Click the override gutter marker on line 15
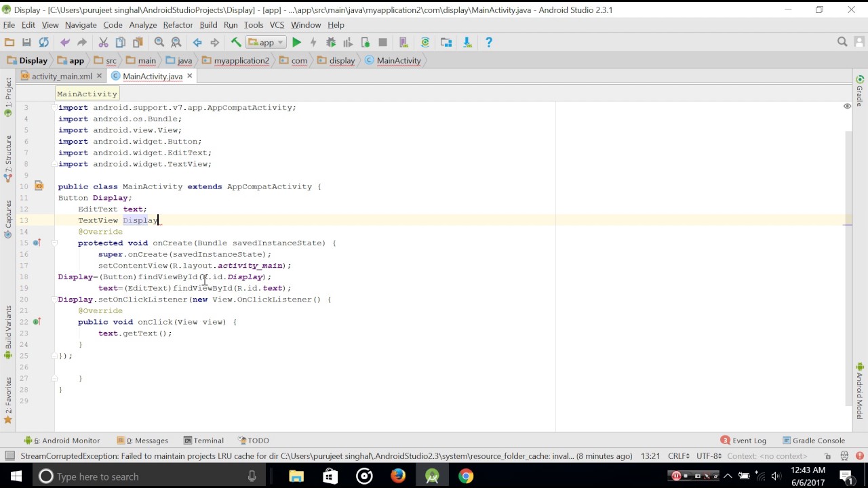 tap(37, 243)
